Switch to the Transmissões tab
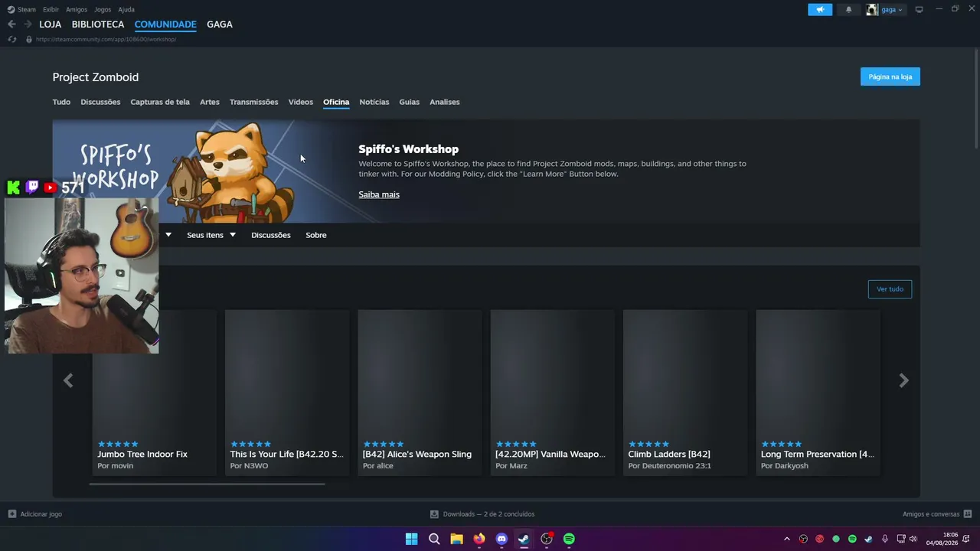Viewport: 980px width, 551px height. pos(253,102)
